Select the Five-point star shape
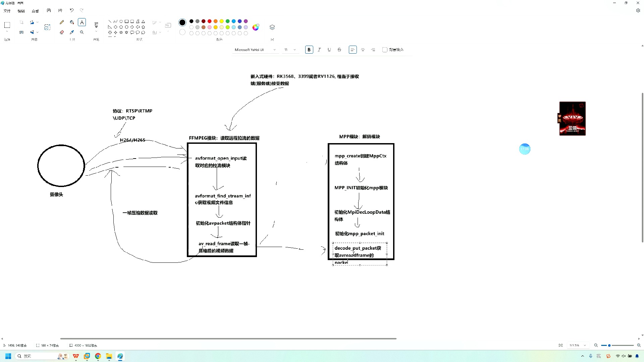The width and height of the screenshot is (644, 362). (x=121, y=33)
